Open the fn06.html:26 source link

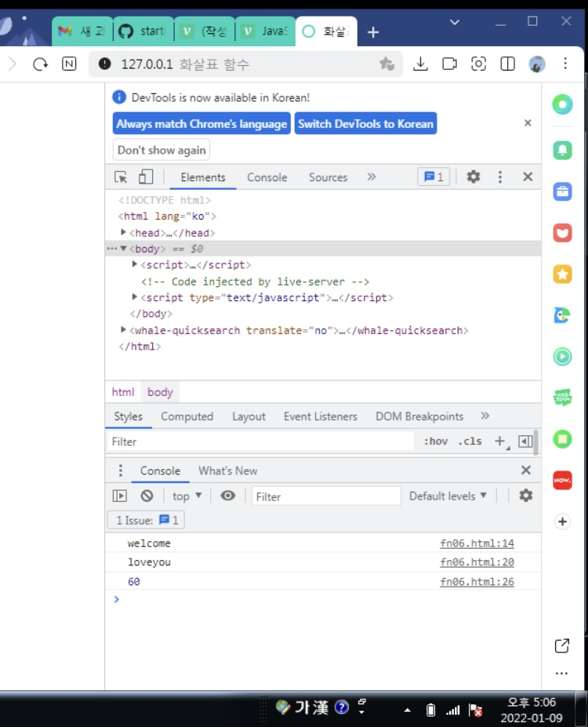(477, 581)
